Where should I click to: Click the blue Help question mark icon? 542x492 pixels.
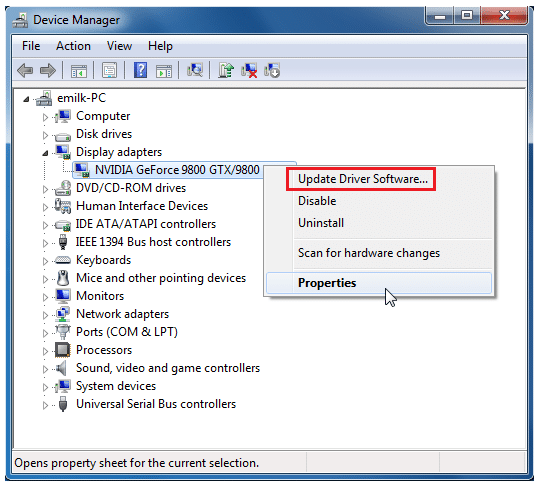140,70
